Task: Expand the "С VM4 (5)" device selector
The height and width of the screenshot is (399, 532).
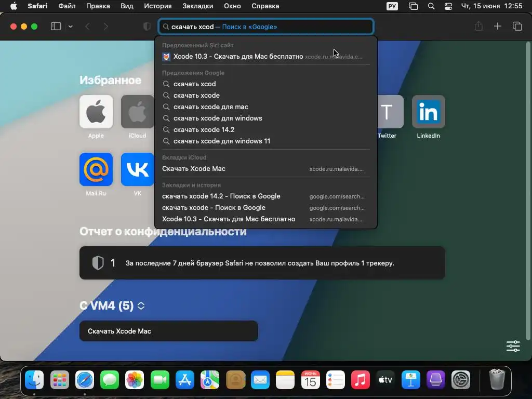Action: (x=141, y=305)
